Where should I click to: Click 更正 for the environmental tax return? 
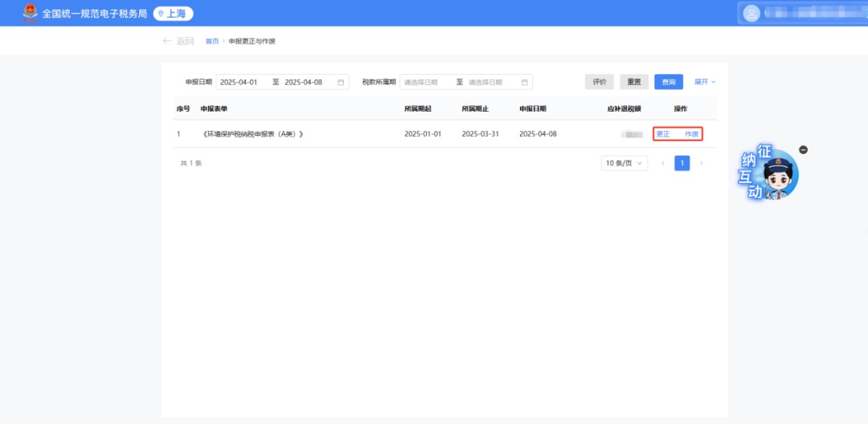[x=663, y=134]
